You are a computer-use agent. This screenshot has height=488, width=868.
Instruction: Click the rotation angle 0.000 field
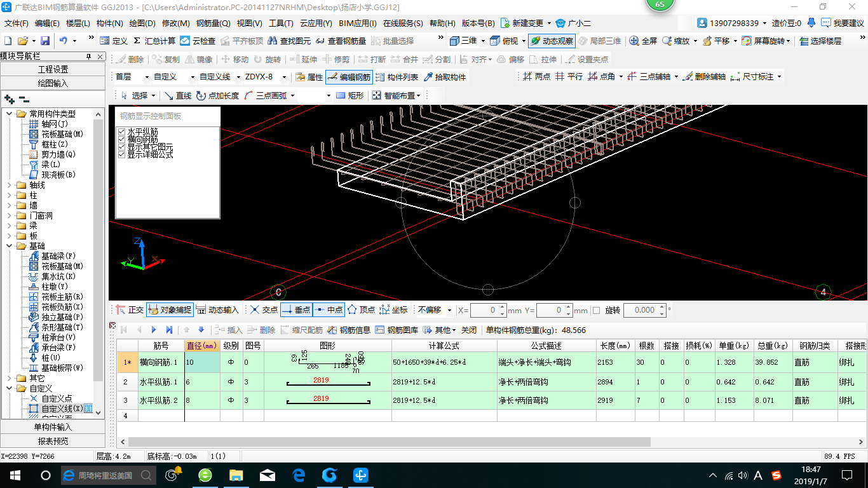click(644, 310)
